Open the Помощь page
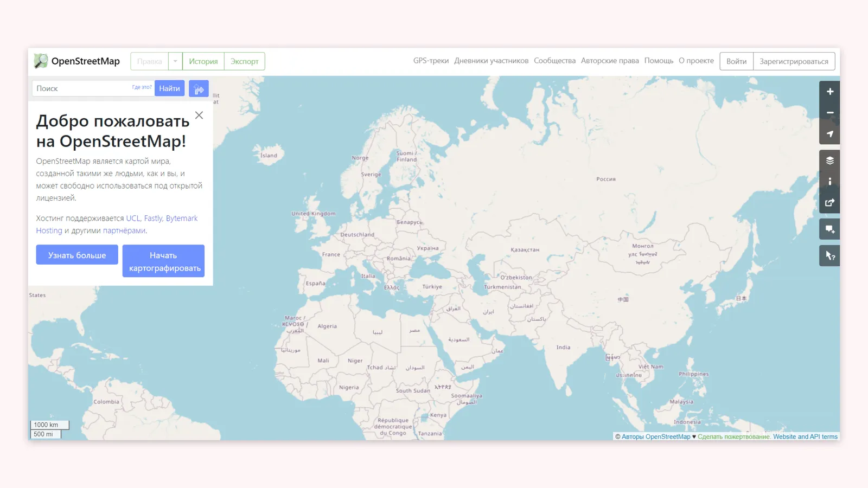The height and width of the screenshot is (488, 868). coord(659,61)
